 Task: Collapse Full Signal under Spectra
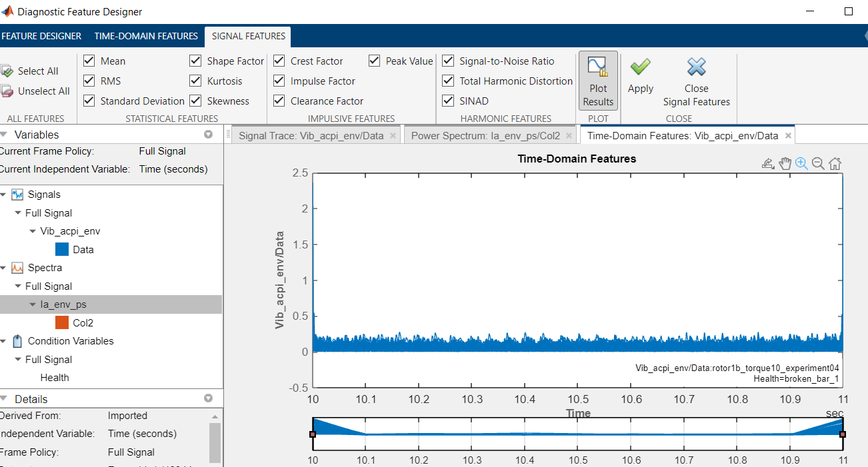18,286
